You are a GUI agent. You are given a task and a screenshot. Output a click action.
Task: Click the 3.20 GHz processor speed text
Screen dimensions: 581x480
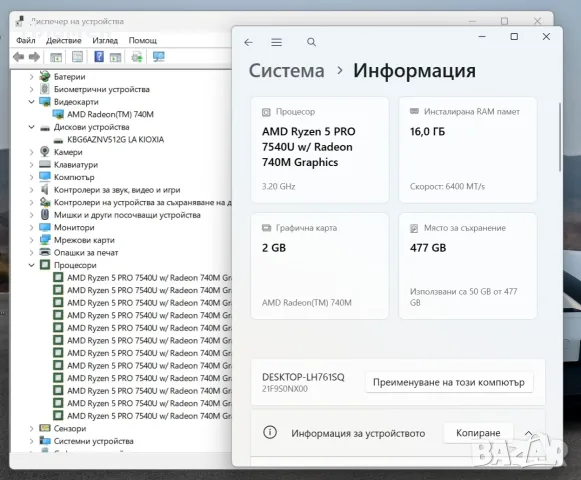(x=279, y=186)
